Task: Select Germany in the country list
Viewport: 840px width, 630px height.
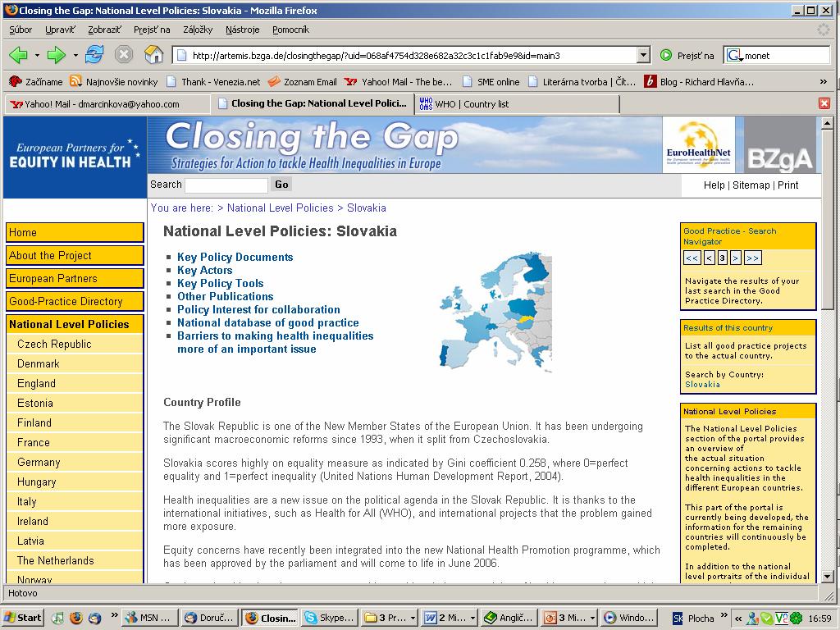Action: (x=75, y=463)
